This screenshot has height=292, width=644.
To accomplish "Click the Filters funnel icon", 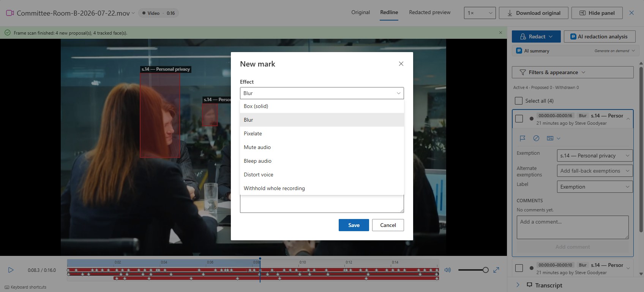I will tap(522, 72).
